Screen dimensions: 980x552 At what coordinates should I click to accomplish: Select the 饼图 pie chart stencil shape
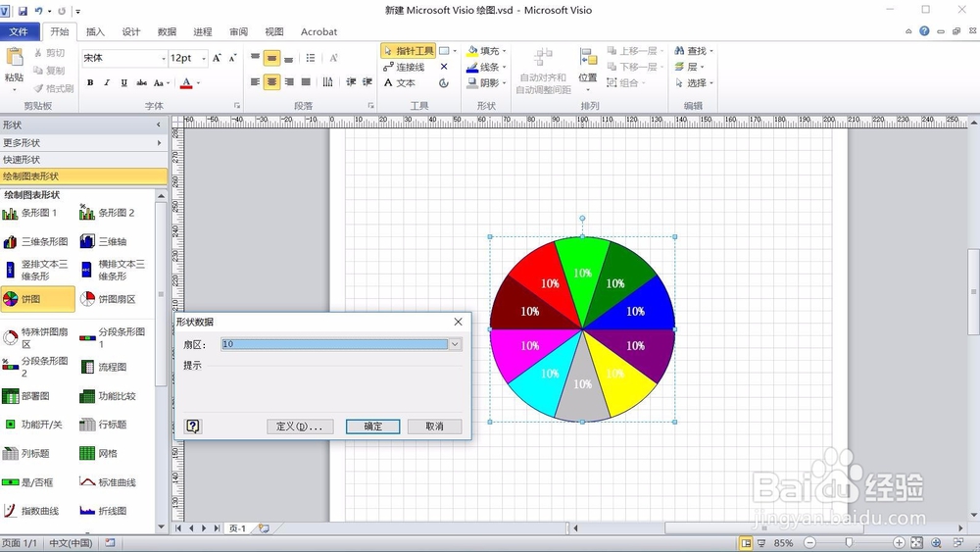click(37, 299)
